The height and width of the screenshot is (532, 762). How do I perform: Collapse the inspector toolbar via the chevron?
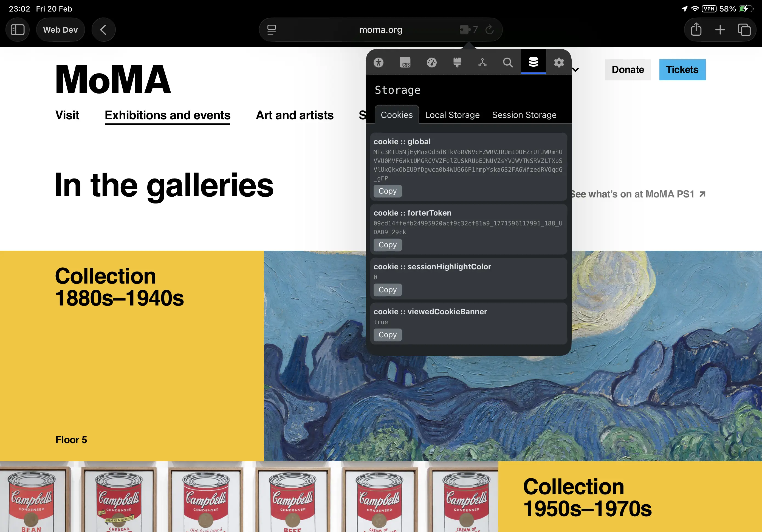pos(575,70)
